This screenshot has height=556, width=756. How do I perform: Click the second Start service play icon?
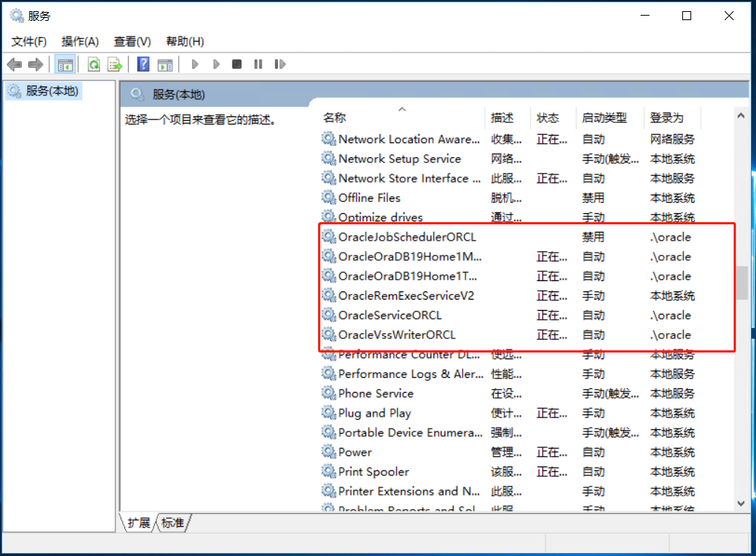[216, 64]
